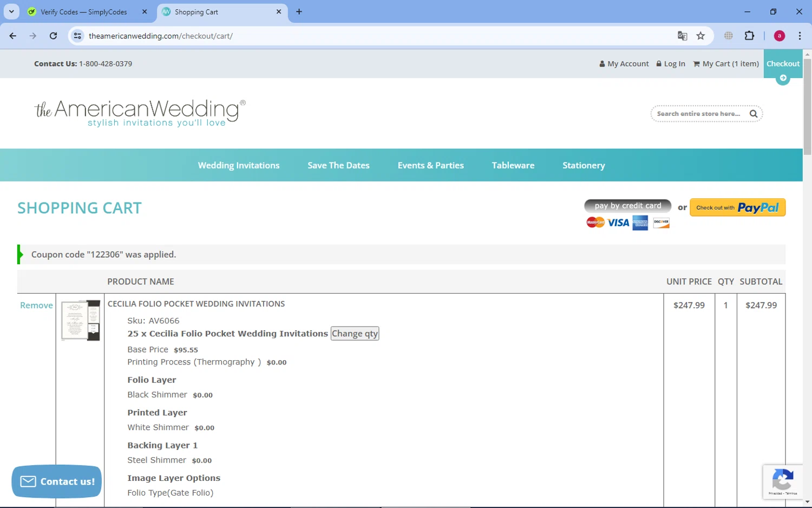This screenshot has width=812, height=508.
Task: Click the phone number 1-800-428-0379
Action: click(106, 64)
